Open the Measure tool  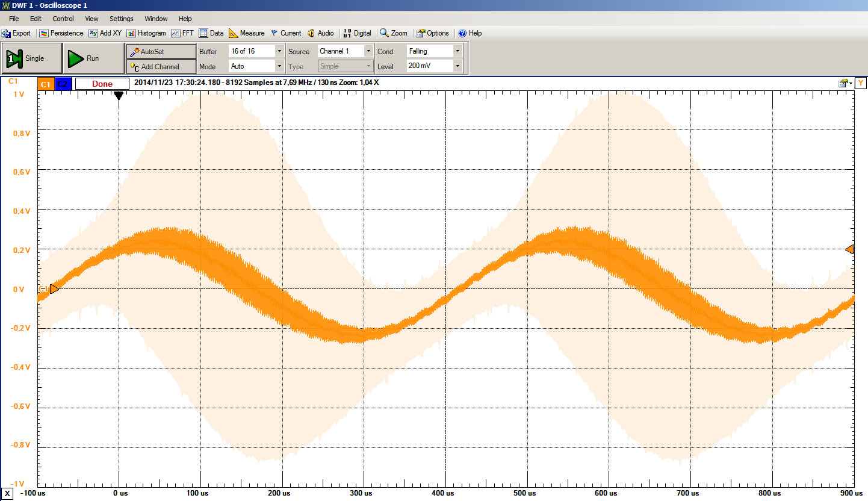click(x=247, y=33)
